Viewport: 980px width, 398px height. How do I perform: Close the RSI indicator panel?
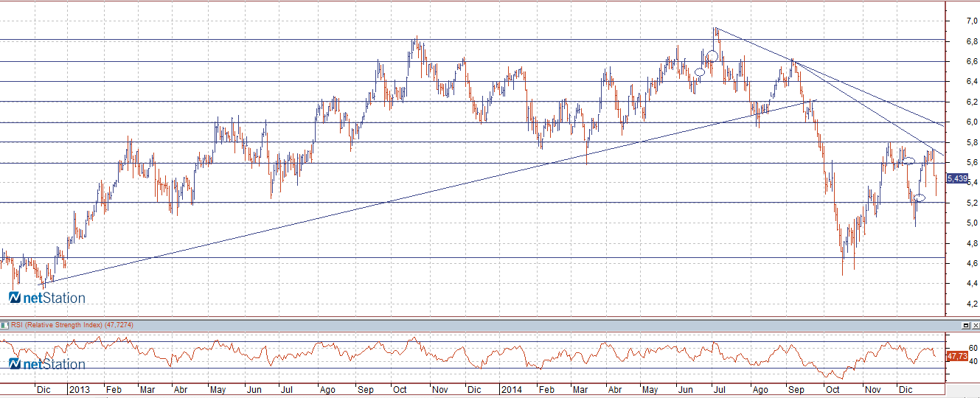click(976, 325)
